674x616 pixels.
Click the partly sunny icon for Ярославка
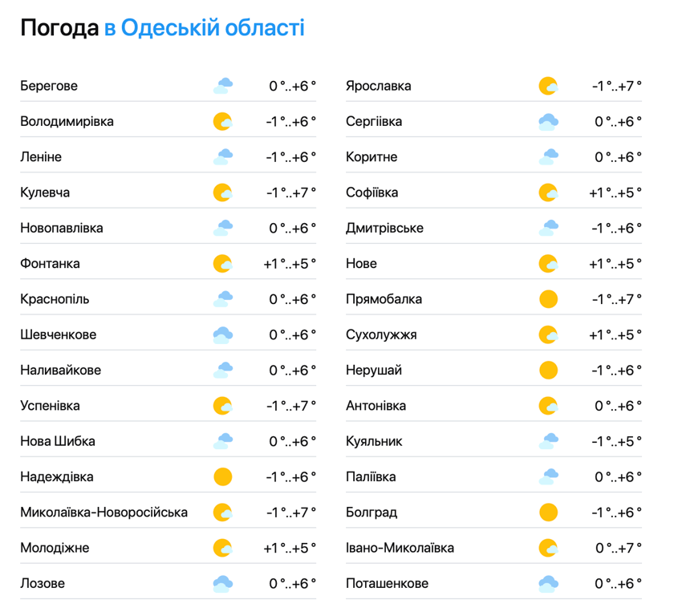(549, 86)
